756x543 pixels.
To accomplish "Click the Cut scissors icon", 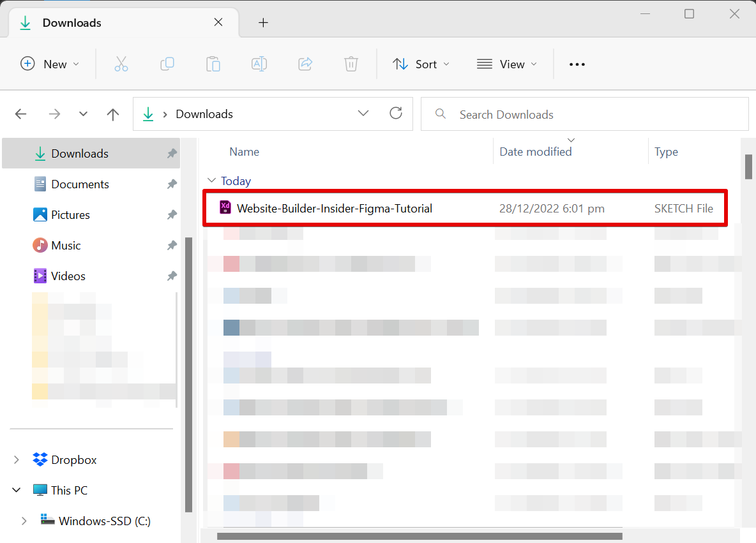I will tap(121, 64).
